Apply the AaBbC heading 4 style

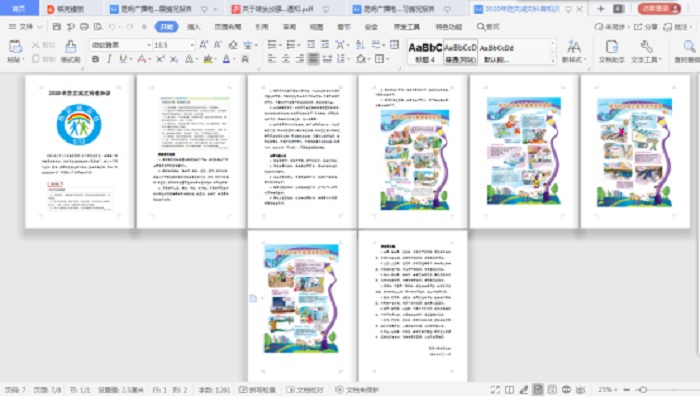pos(425,52)
